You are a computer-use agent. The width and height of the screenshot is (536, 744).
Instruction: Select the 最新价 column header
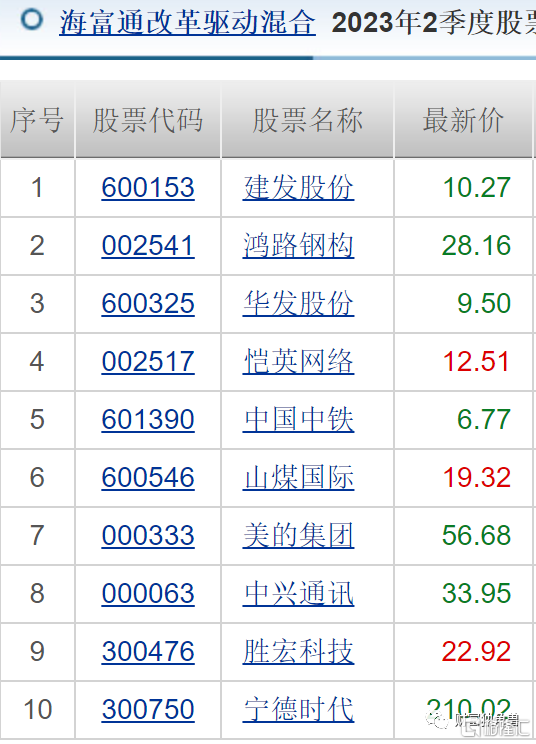coord(463,120)
